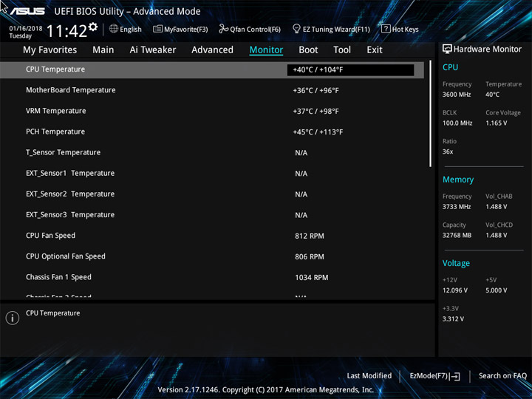Click the Memory section heading
This screenshot has height=399, width=532.
coord(458,180)
